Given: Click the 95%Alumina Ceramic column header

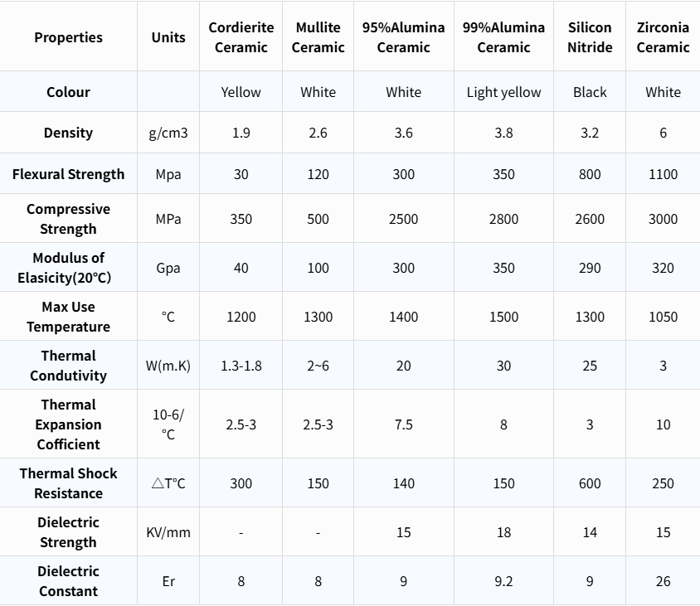Looking at the screenshot, I should click(404, 37).
